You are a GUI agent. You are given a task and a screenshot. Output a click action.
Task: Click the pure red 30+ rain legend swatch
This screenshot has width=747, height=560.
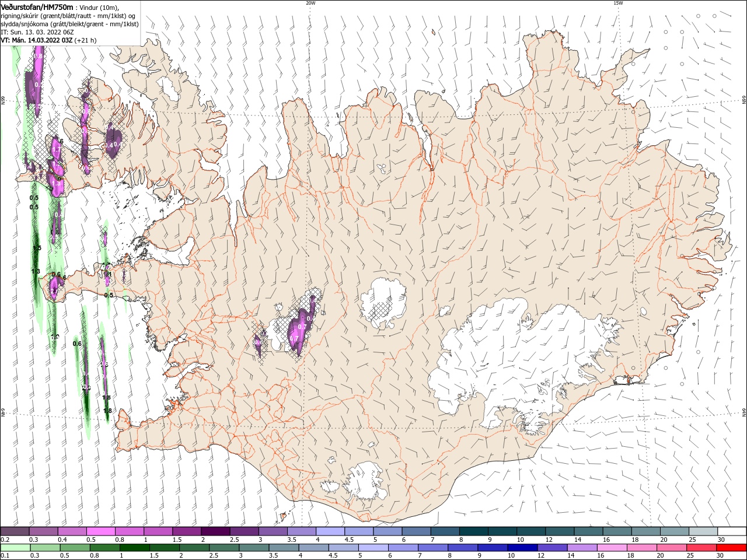point(732,548)
